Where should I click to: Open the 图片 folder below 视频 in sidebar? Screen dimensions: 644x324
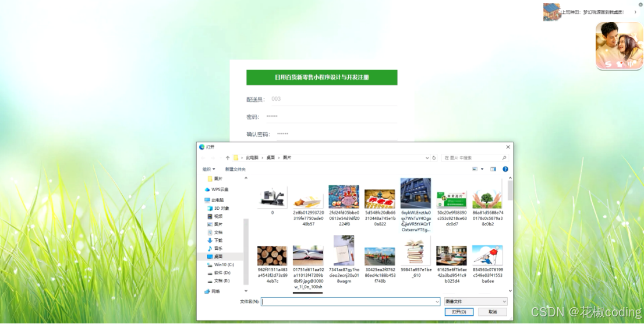point(215,224)
